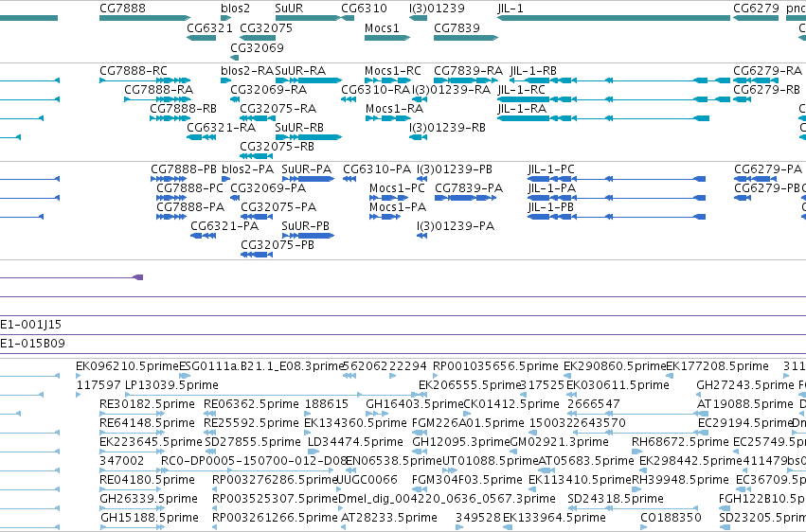
Task: Click the CG7839 gene label
Action: point(457,27)
